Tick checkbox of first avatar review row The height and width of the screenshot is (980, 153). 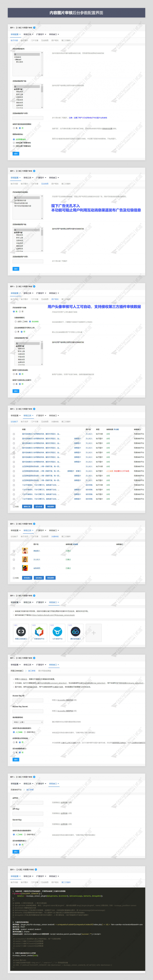[x=14, y=551]
